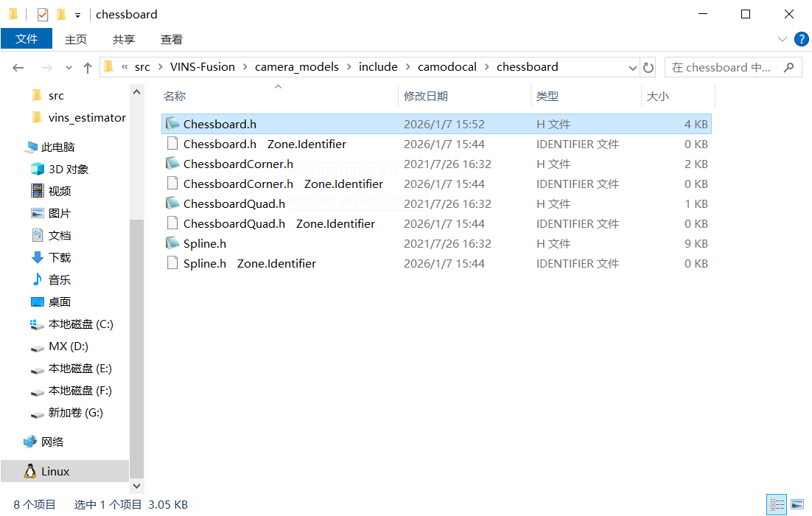The width and height of the screenshot is (812, 516).
Task: Select the Chessboard.h file icon
Action: 172,123
